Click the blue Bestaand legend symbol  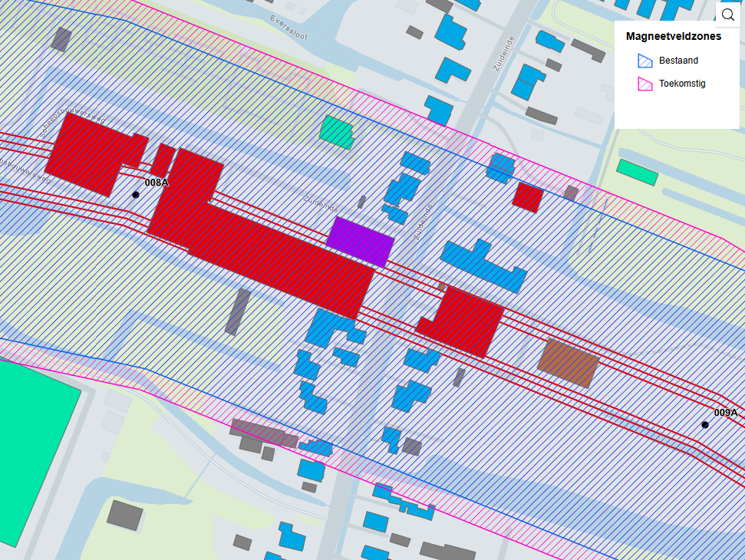point(644,61)
